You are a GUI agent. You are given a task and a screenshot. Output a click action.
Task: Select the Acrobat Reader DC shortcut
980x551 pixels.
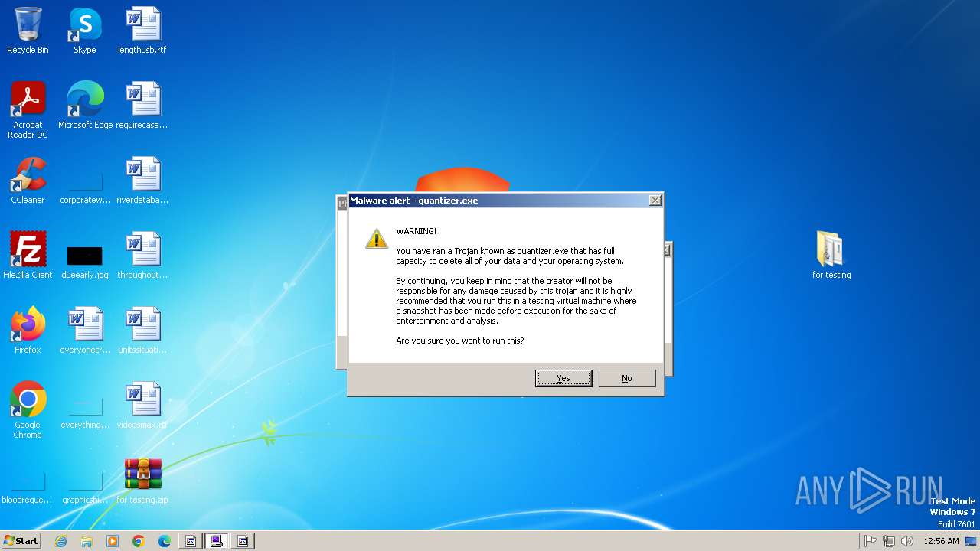[28, 110]
